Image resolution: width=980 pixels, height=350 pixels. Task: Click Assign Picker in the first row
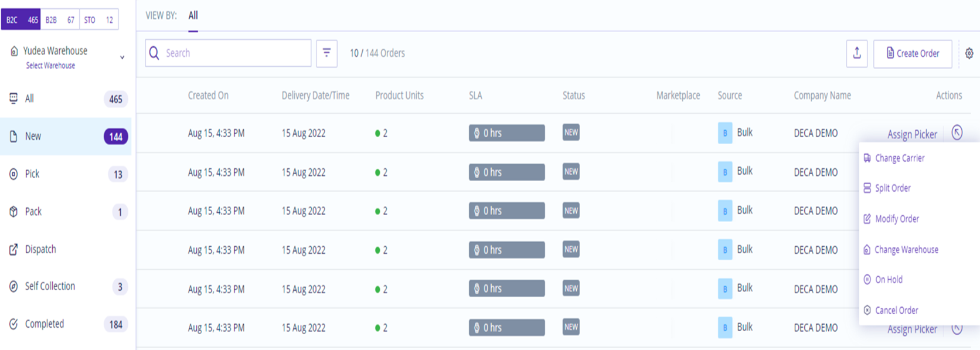click(912, 134)
